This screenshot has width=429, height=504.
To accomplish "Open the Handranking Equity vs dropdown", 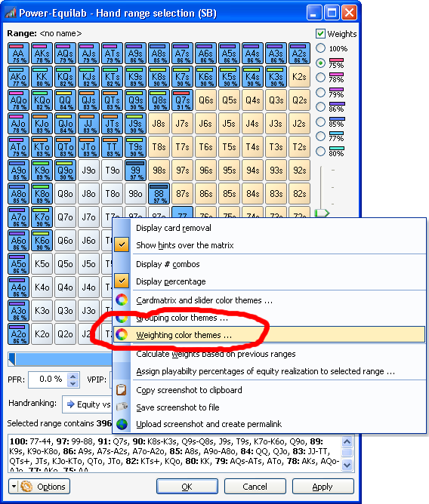I will (x=87, y=404).
